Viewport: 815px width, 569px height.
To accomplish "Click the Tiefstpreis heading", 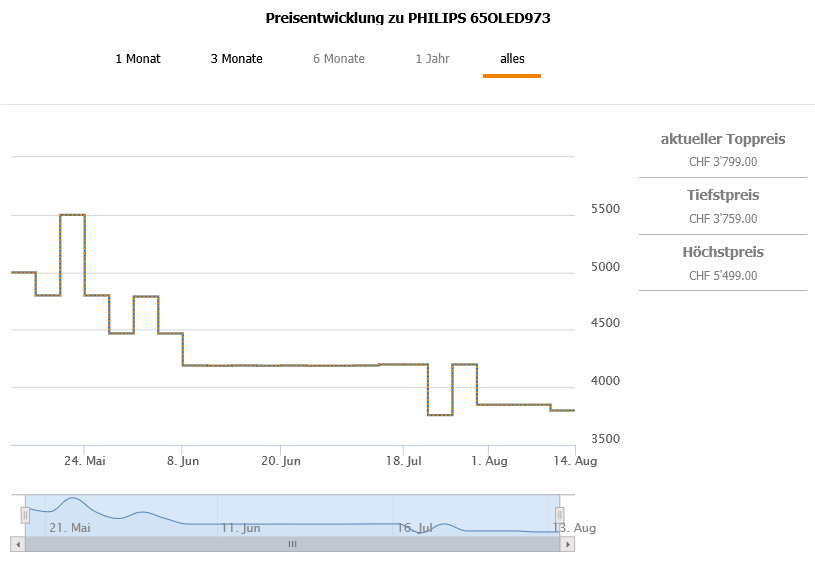I will coord(723,195).
